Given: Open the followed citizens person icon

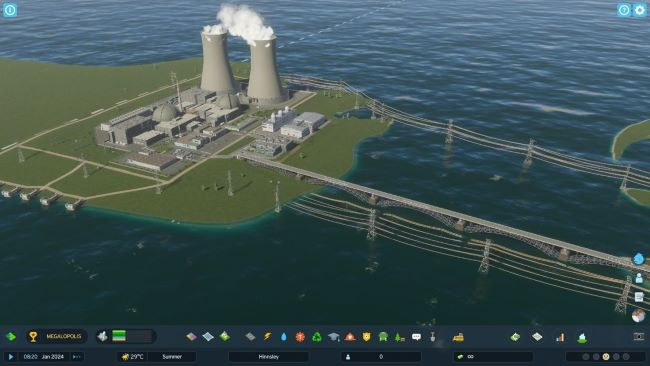Looking at the screenshot, I should (639, 278).
